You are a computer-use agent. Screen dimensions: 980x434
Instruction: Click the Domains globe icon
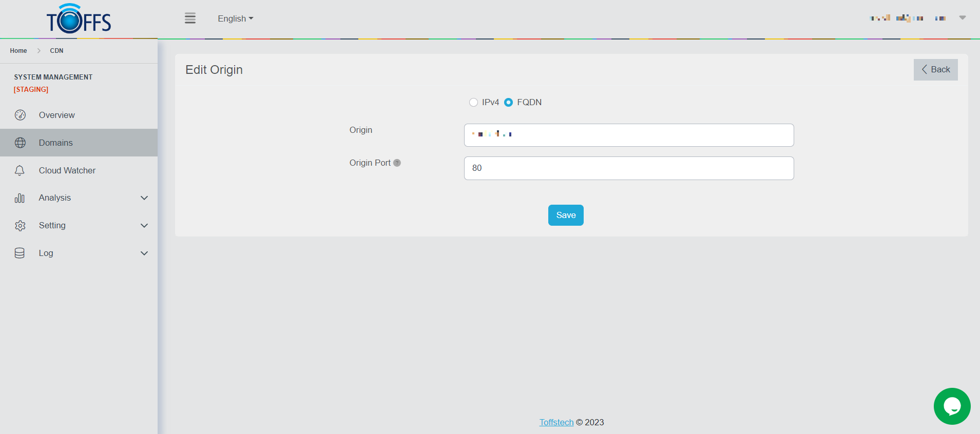coord(20,143)
